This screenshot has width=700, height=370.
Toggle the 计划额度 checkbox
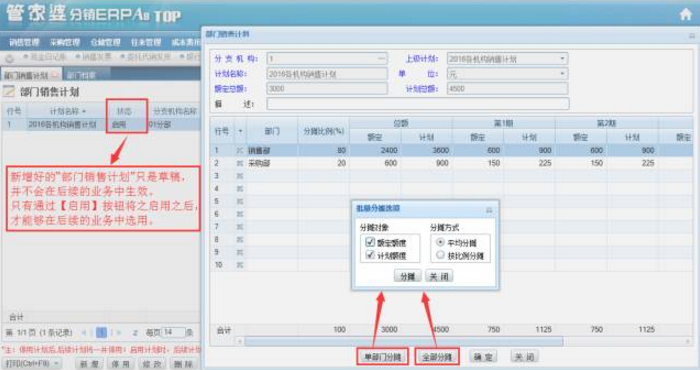click(x=370, y=255)
